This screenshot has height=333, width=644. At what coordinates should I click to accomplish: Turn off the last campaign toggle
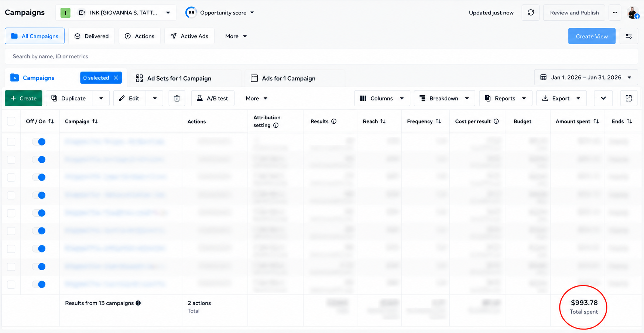pos(39,284)
